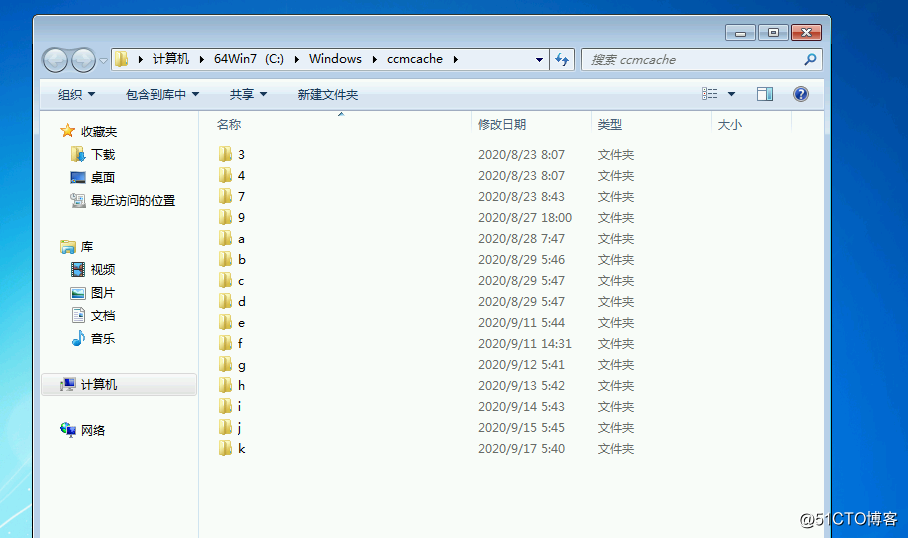Select the folder icon named g
Image resolution: width=908 pixels, height=538 pixels.
[x=225, y=364]
